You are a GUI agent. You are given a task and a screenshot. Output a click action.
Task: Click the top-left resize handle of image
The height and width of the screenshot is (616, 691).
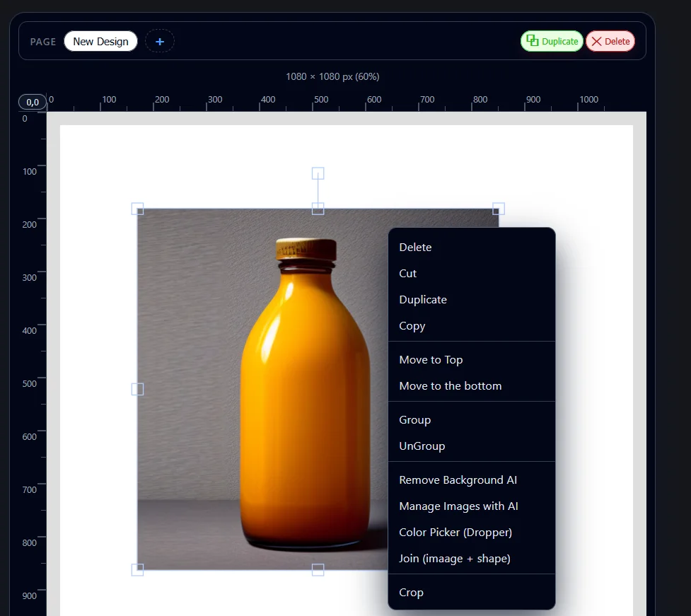coord(137,209)
